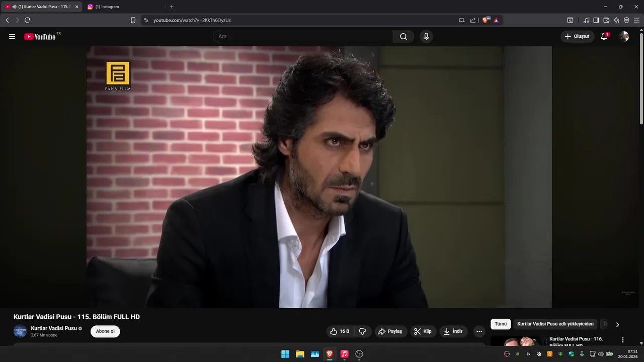Open Brave browser taskbar icon
Screen dimensions: 644x362
[x=330, y=354]
